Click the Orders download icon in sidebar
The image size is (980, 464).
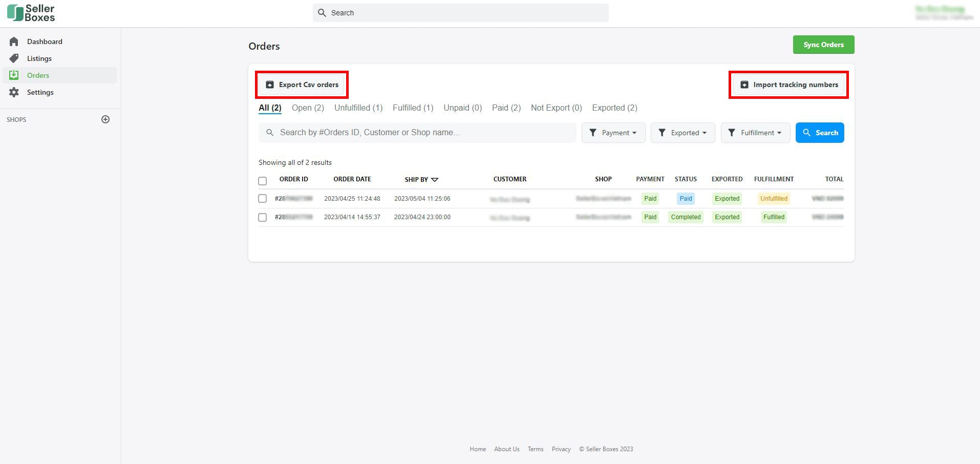[15, 75]
